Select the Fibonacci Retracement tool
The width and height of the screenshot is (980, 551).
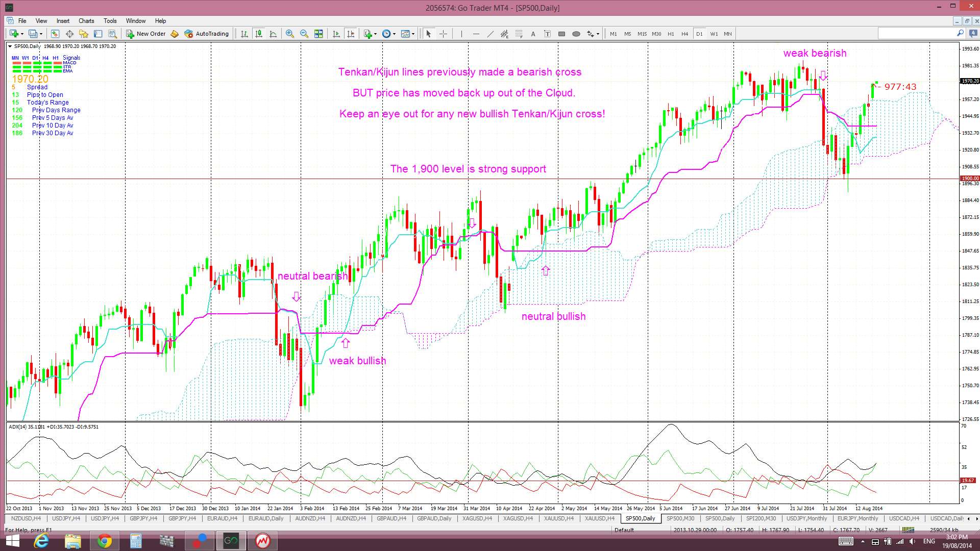pyautogui.click(x=519, y=34)
